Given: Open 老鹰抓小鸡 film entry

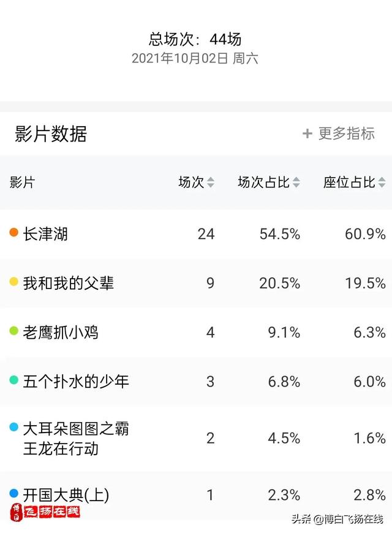Looking at the screenshot, I should pos(61,332).
